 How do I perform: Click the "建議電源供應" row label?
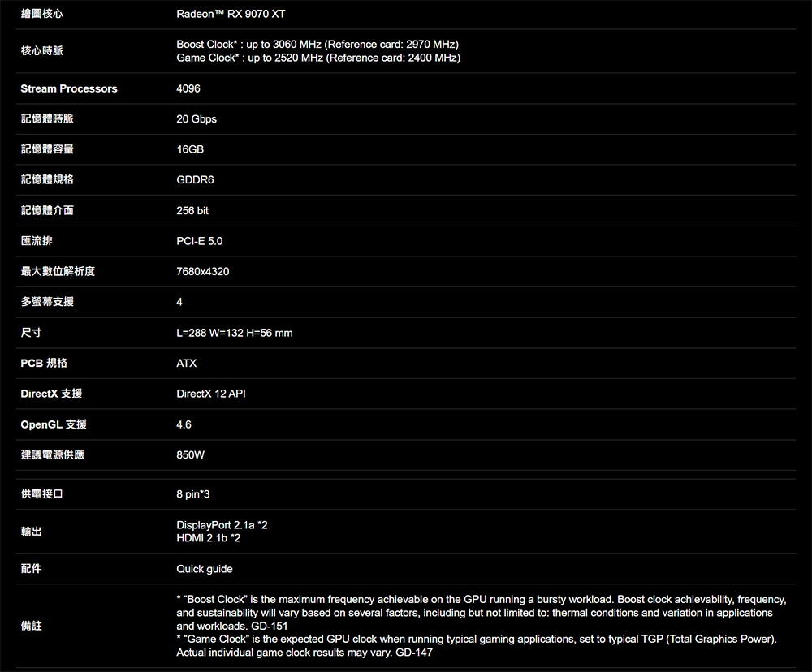[52, 455]
